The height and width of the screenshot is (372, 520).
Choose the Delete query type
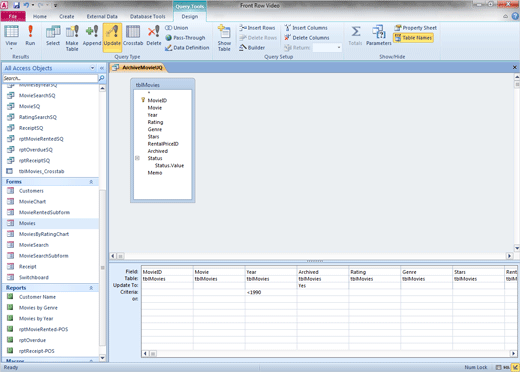(154, 36)
